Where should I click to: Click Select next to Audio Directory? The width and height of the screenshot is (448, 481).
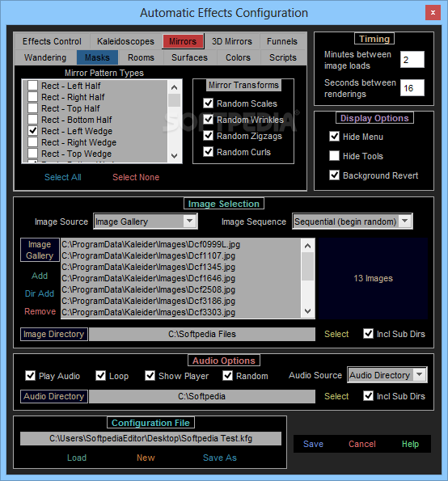click(x=336, y=396)
